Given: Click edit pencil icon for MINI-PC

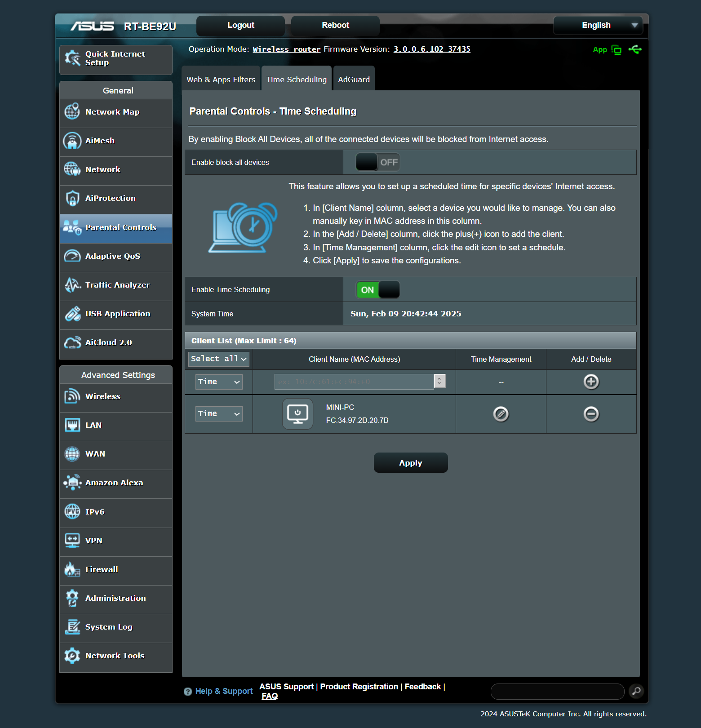Looking at the screenshot, I should coord(501,414).
